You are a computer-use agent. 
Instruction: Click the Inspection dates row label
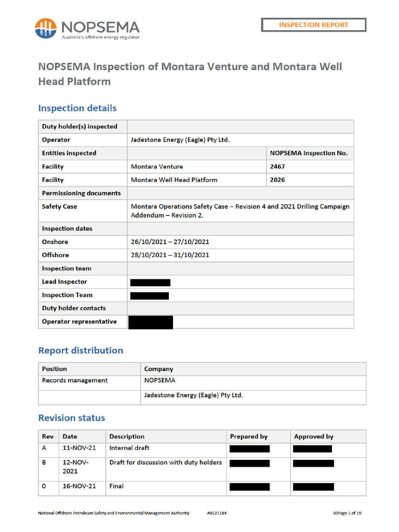[67, 229]
